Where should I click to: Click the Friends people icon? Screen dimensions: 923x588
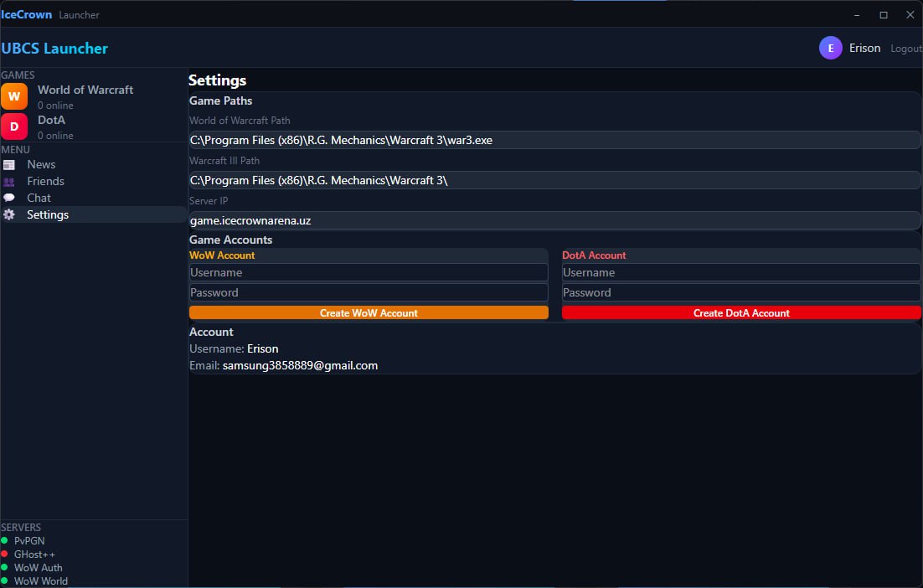pos(9,182)
